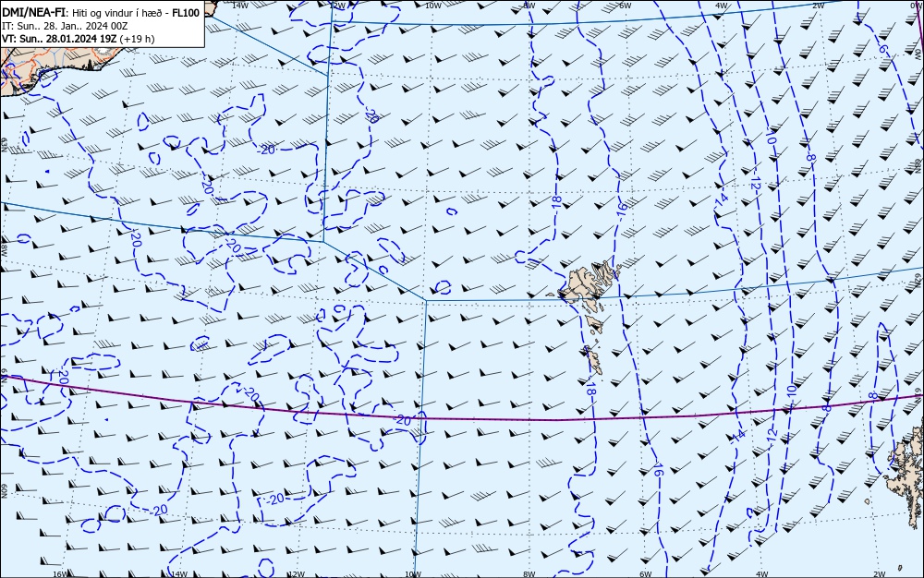
Task: Click the 4W longitude label on the top edge
Action: tap(722, 6)
